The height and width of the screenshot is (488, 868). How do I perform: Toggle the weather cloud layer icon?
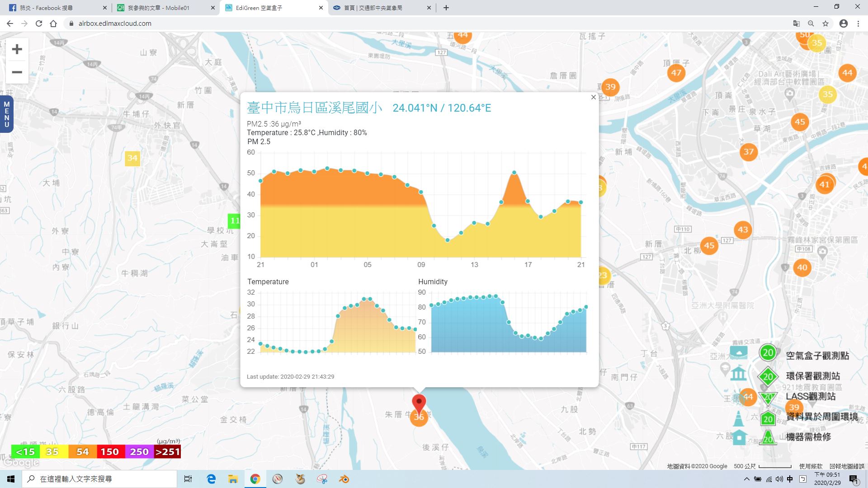point(738,352)
